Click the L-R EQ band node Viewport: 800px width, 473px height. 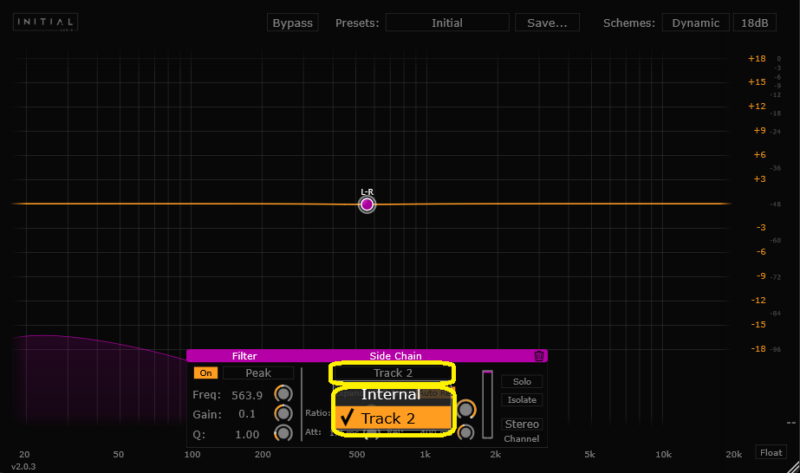click(367, 204)
